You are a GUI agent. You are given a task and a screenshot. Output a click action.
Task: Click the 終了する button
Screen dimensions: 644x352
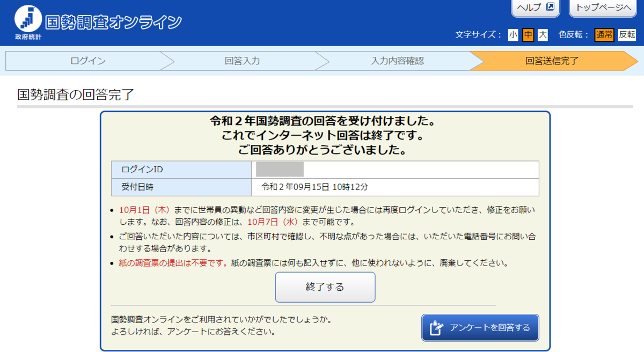point(325,287)
